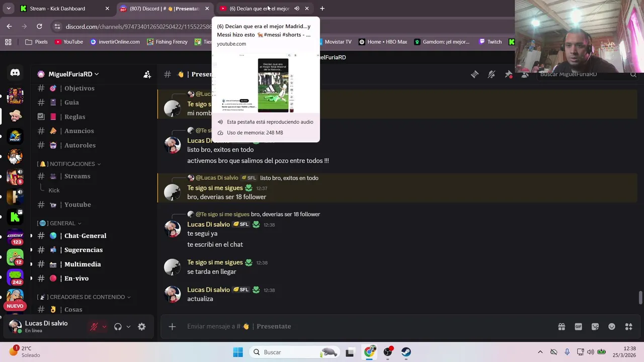This screenshot has height=362, width=644.
Task: Open Windows Start button
Action: (x=238, y=352)
